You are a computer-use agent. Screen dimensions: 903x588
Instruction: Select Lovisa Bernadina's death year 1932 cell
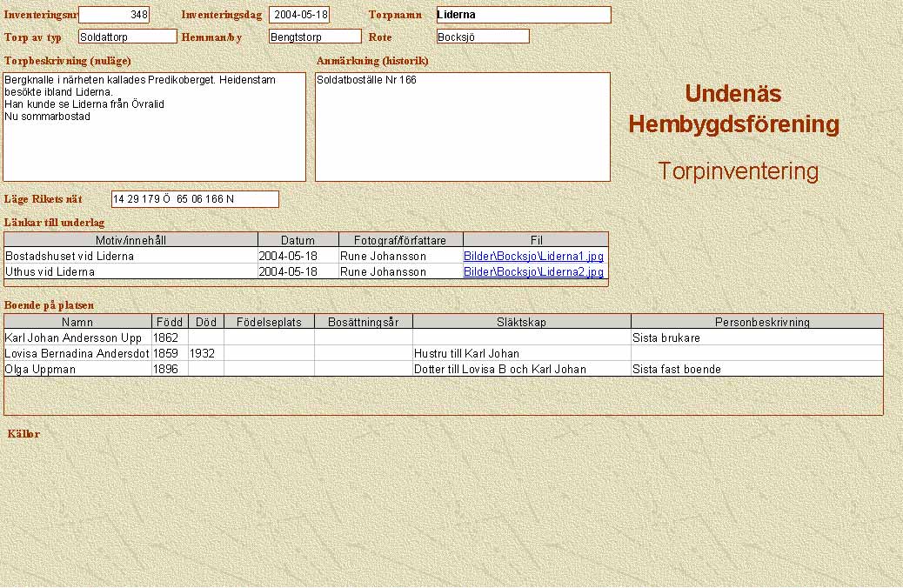coord(205,354)
